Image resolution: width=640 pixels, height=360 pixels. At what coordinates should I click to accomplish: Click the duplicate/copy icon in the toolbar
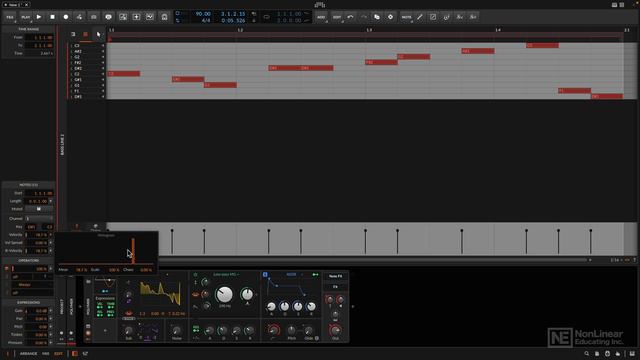(x=377, y=17)
